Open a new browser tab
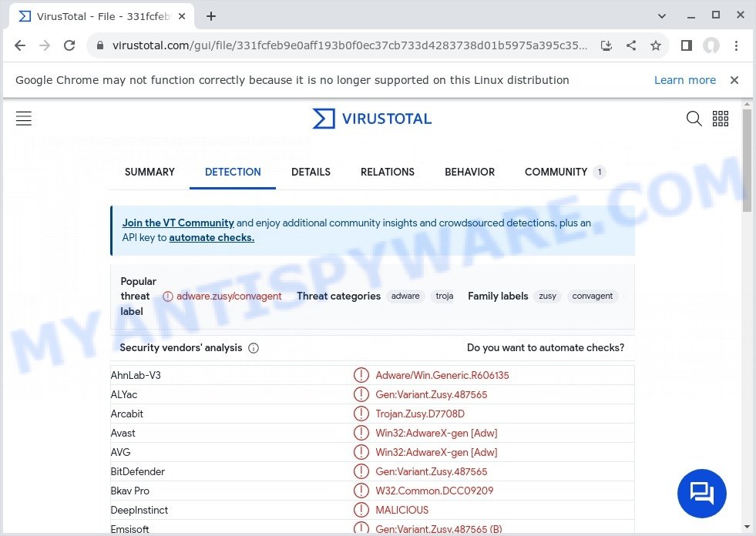Image resolution: width=756 pixels, height=536 pixels. click(x=210, y=16)
